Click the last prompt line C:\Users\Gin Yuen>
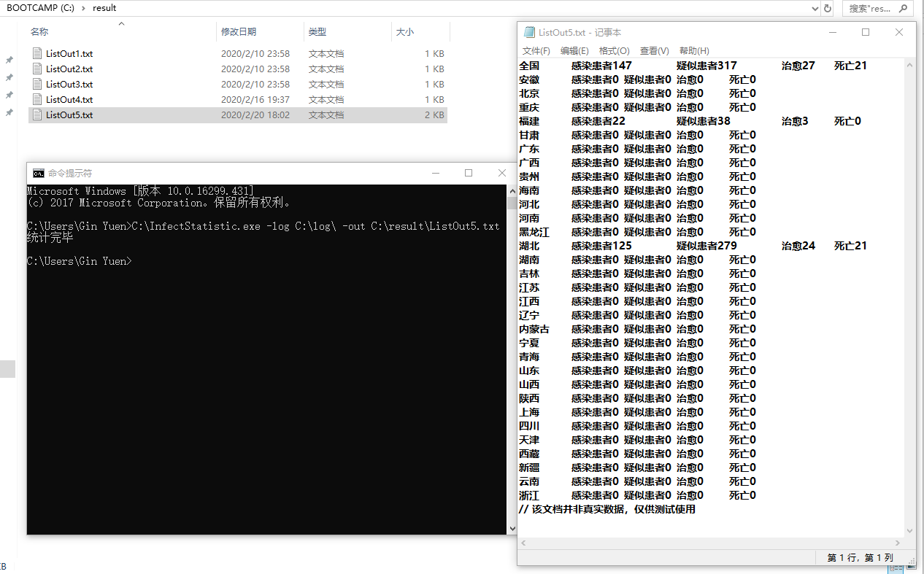This screenshot has height=574, width=924. coord(80,261)
